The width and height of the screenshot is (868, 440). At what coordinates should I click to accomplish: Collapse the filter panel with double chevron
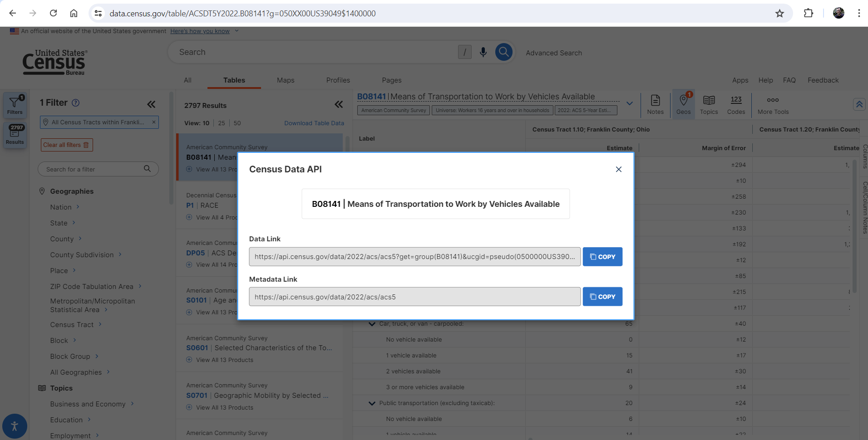[151, 104]
